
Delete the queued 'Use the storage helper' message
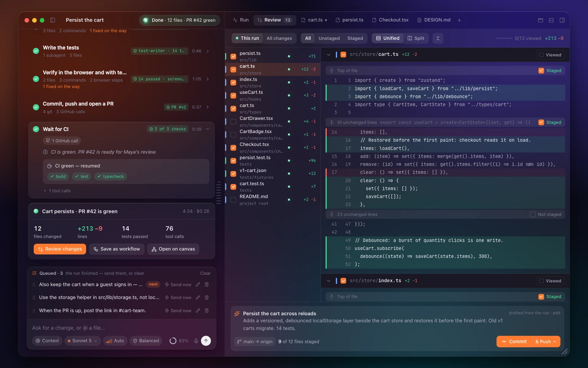[x=207, y=297]
